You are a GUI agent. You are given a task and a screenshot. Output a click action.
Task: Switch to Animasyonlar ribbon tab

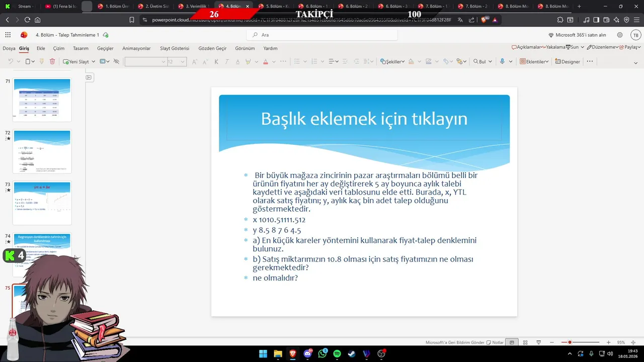[x=136, y=48]
